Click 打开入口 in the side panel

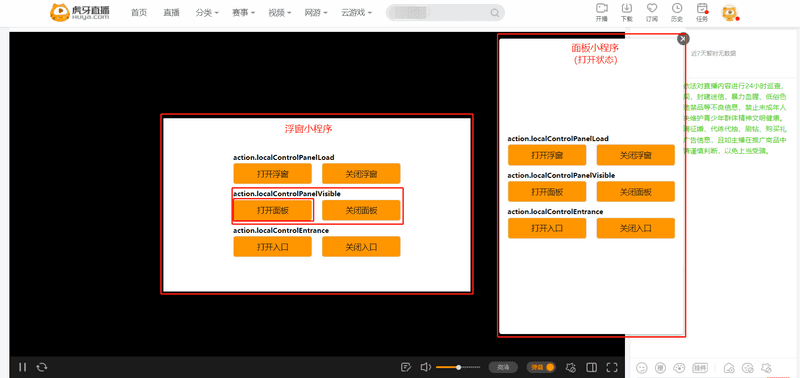pos(547,228)
